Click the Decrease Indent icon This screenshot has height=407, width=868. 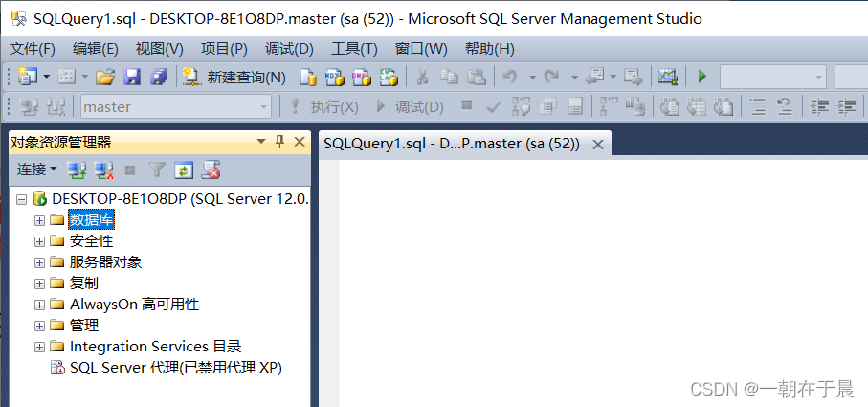click(x=819, y=106)
